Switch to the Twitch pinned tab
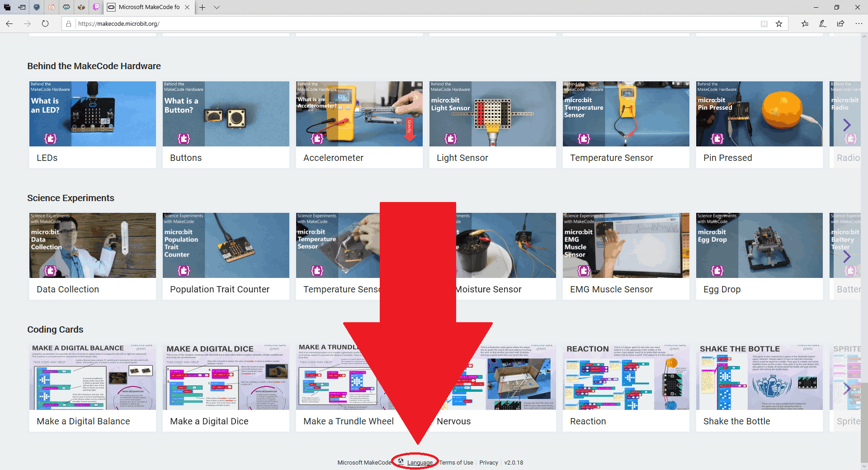The image size is (868, 470). tap(96, 7)
